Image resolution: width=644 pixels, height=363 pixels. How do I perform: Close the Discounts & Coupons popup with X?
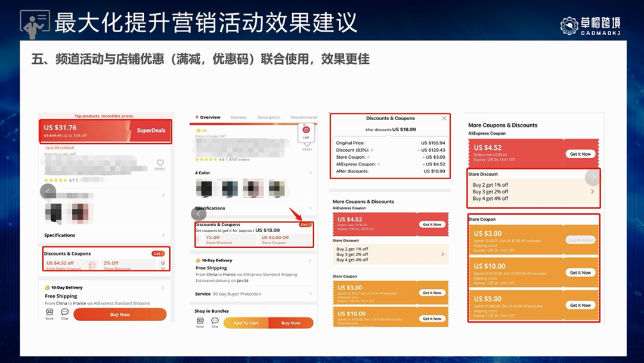click(444, 118)
